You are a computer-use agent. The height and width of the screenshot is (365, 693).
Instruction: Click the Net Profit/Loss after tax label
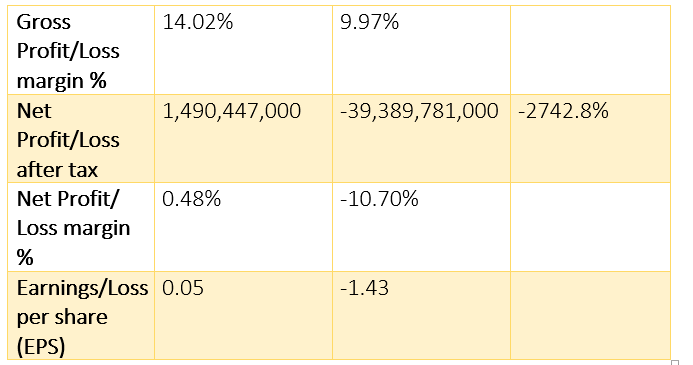[81, 138]
